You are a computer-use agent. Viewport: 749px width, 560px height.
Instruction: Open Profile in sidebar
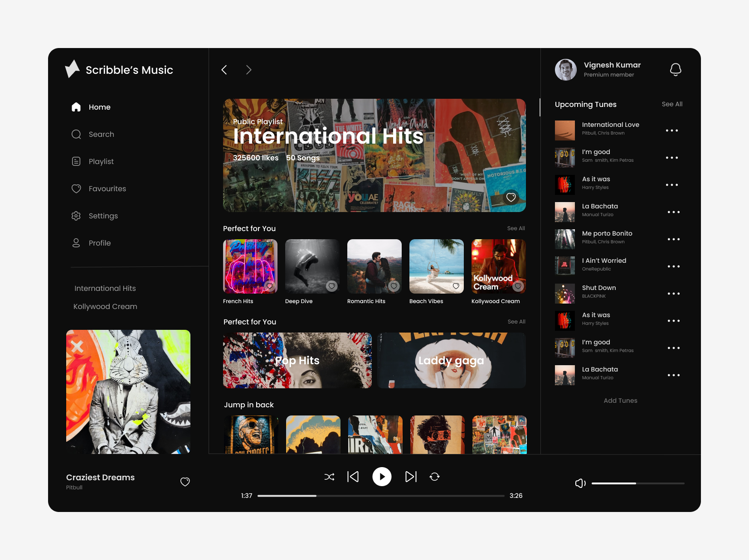91,243
